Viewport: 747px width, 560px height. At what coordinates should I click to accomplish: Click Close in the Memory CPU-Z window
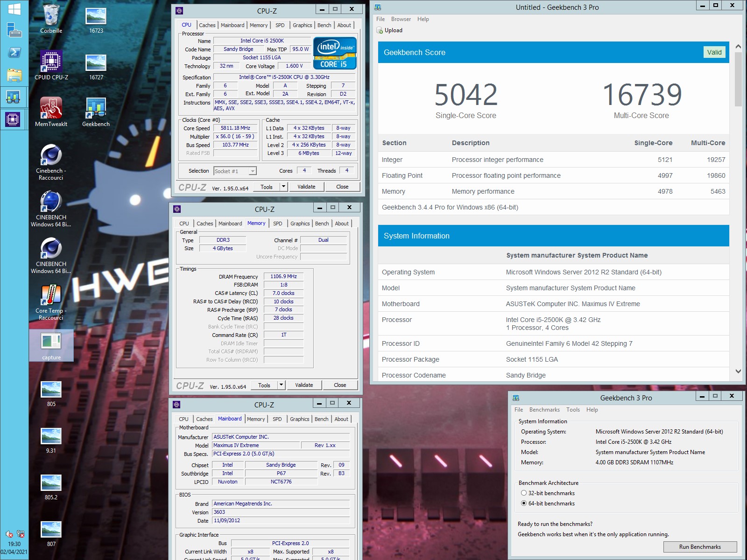point(340,385)
